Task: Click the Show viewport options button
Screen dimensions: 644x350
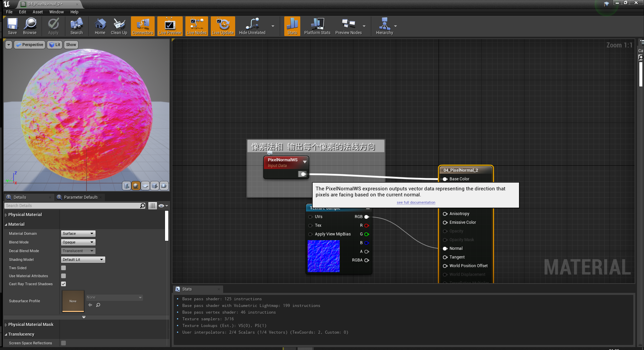Action: tap(71, 44)
